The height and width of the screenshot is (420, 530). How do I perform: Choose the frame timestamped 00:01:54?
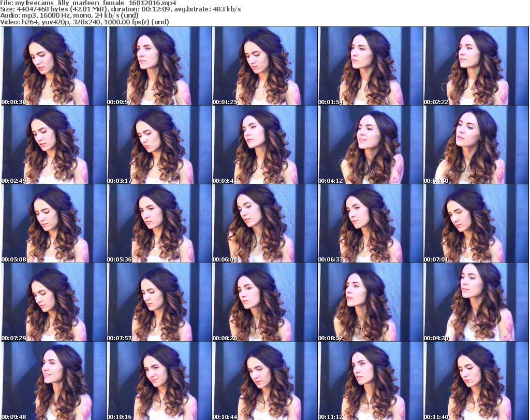click(x=370, y=66)
